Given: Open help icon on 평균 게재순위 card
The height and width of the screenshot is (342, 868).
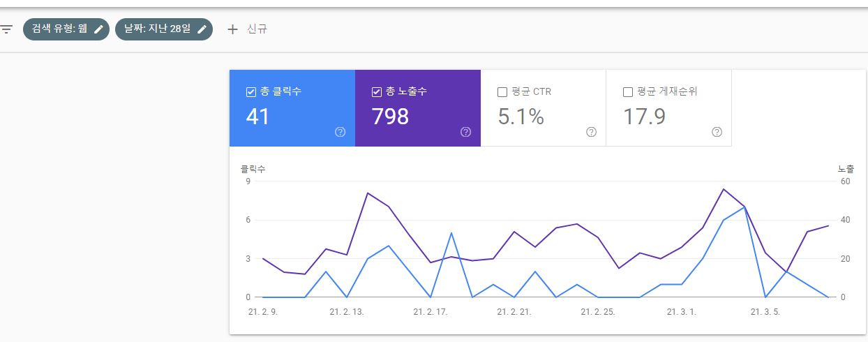Looking at the screenshot, I should pyautogui.click(x=717, y=132).
